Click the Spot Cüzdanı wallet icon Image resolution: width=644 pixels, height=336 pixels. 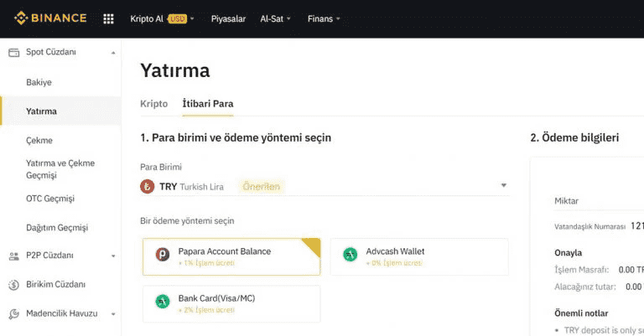pos(14,52)
